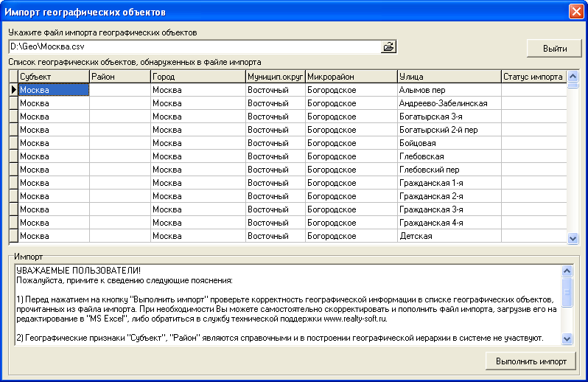The width and height of the screenshot is (588, 382).
Task: Click the info text scroll up arrow
Action: click(567, 271)
